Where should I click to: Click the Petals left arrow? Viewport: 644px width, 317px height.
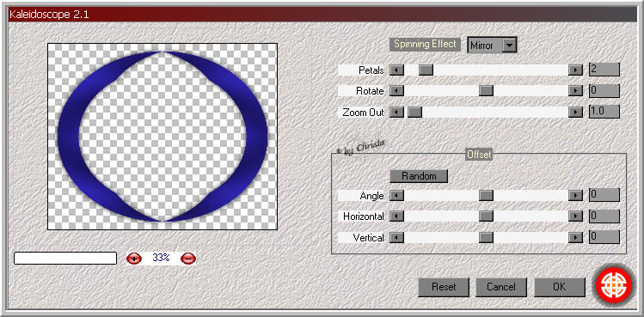tap(396, 70)
